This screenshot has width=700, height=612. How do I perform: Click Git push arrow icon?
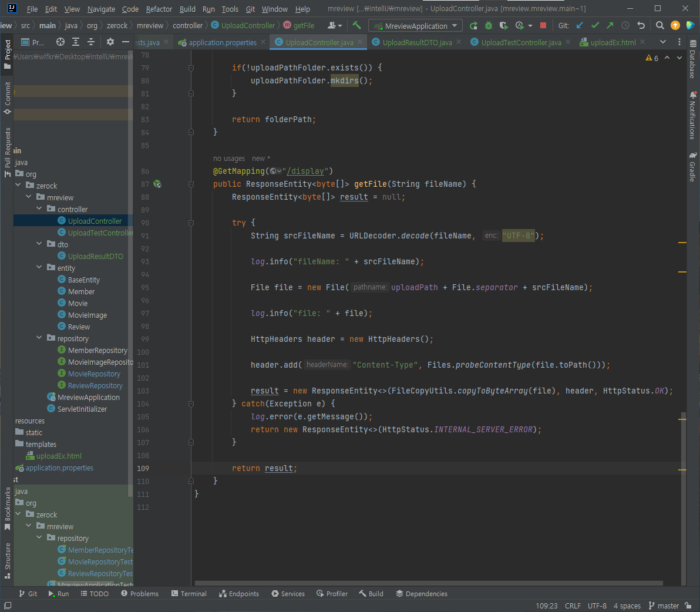pyautogui.click(x=610, y=25)
